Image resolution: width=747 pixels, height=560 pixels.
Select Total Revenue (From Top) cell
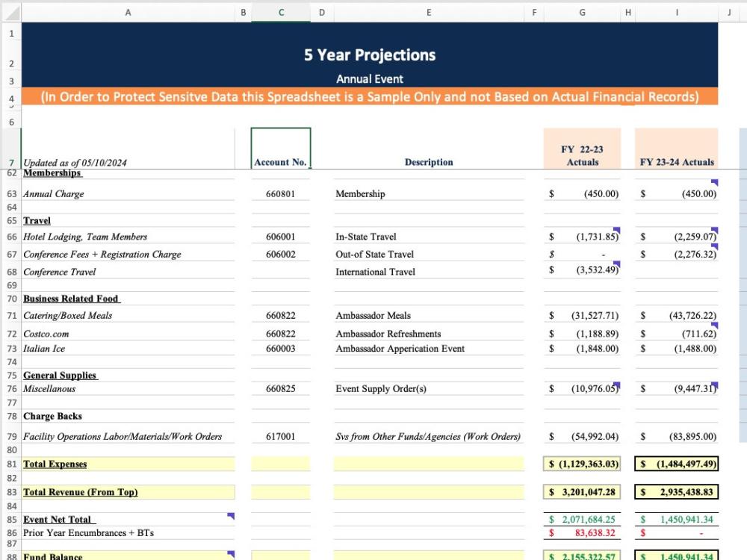[128, 492]
